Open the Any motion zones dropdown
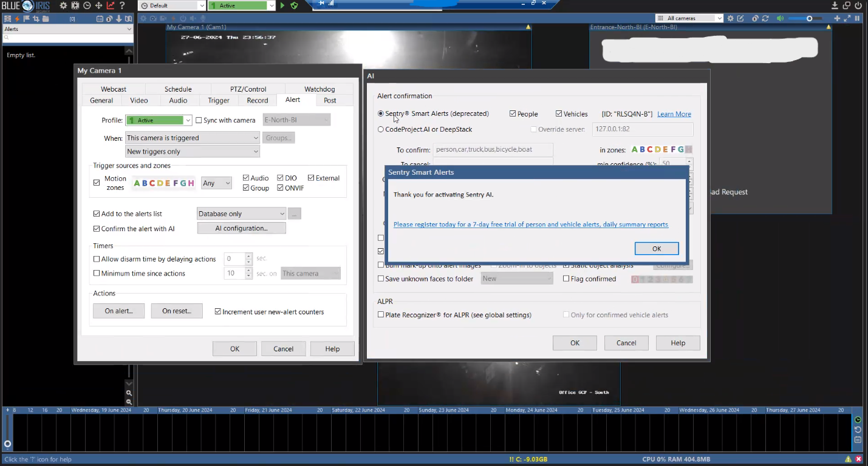 [x=216, y=183]
